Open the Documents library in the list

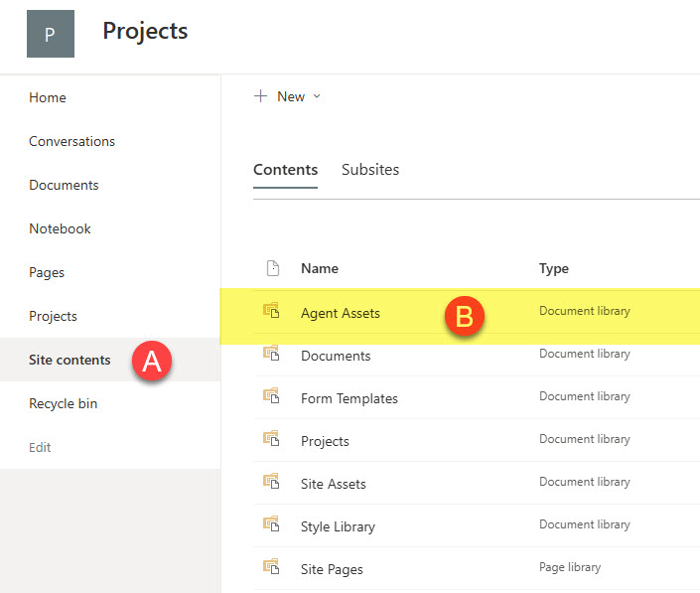[336, 356]
